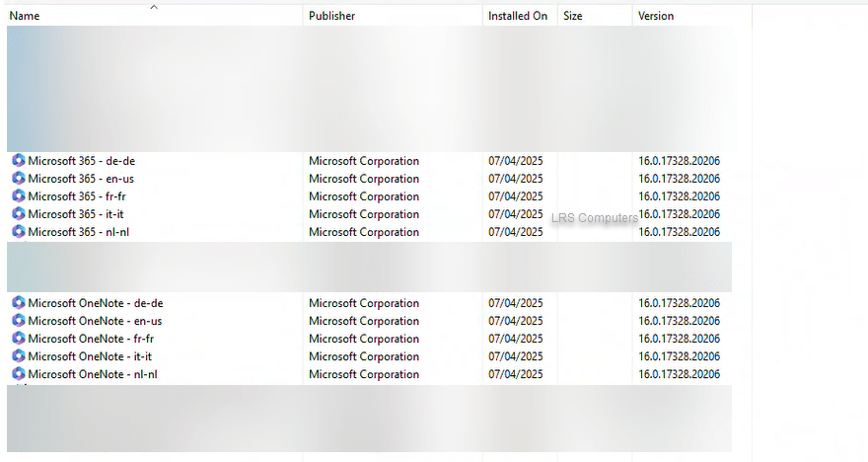868x462 pixels.
Task: Click the Microsoft OneNote de-de icon
Action: click(x=18, y=303)
